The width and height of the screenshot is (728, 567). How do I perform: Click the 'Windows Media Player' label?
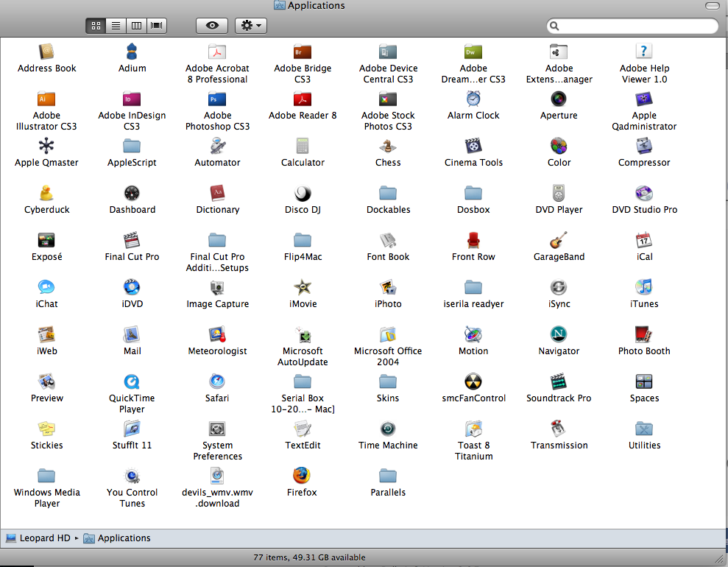(x=47, y=498)
